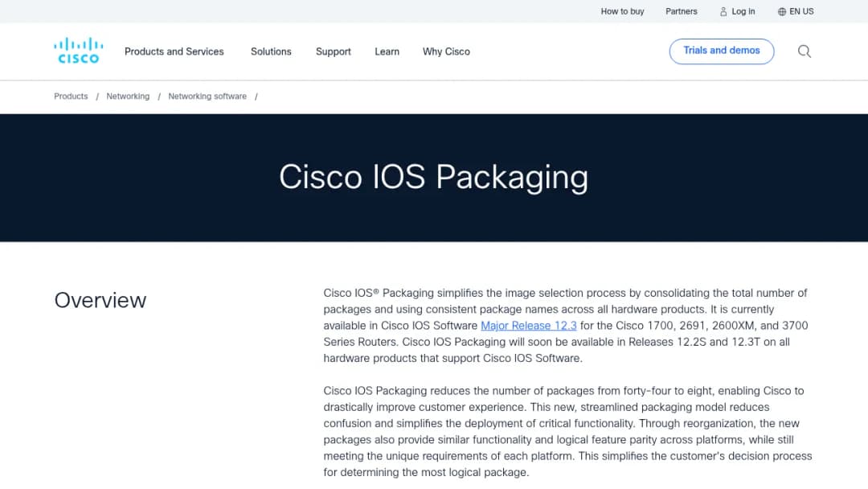Click the paragraph starting 'Cisco IOS Packaging reduces'
Image resolution: width=868 pixels, height=489 pixels.
[x=567, y=431]
